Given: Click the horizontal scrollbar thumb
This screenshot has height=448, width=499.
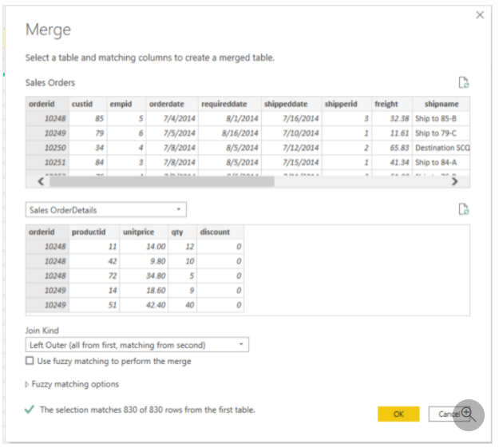Looking at the screenshot, I should coord(161,181).
